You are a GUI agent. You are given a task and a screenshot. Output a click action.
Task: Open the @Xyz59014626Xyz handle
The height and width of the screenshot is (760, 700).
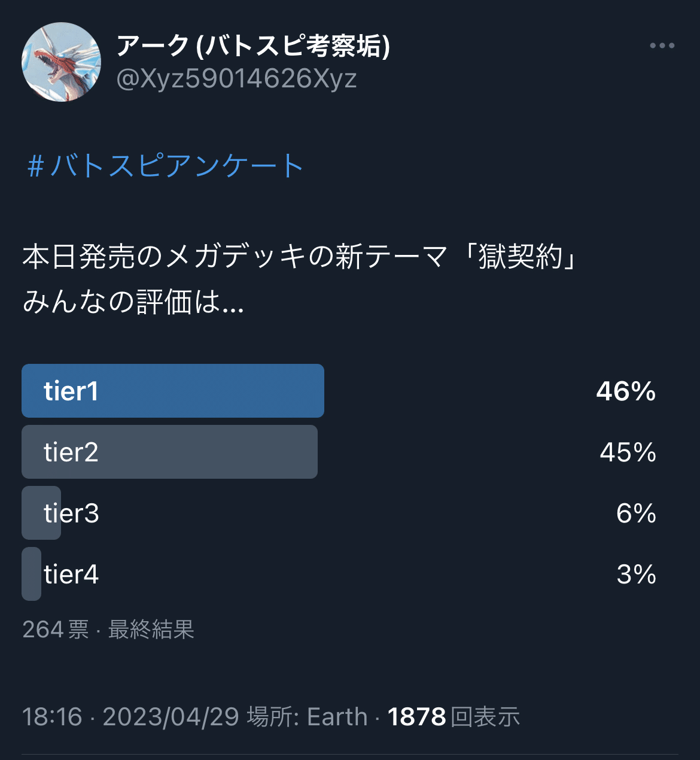click(236, 78)
